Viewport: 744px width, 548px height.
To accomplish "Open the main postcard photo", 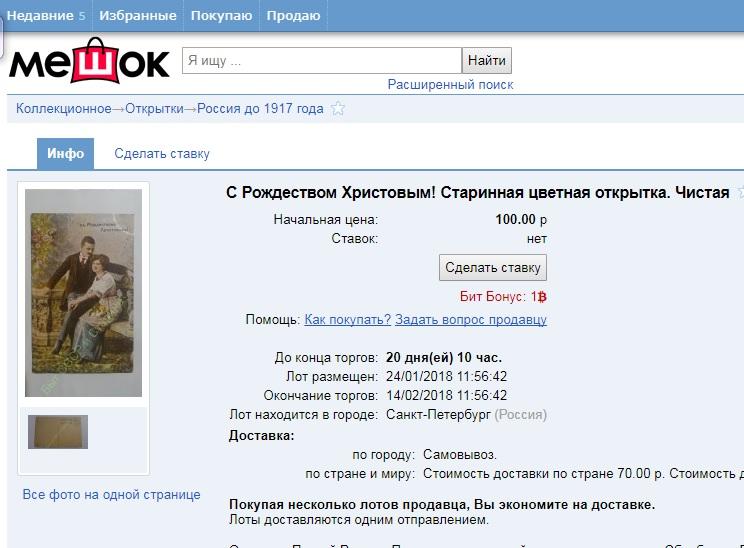I will click(x=84, y=293).
